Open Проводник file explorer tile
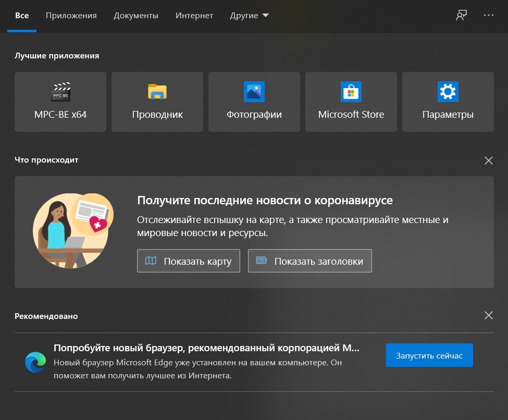 (x=157, y=102)
